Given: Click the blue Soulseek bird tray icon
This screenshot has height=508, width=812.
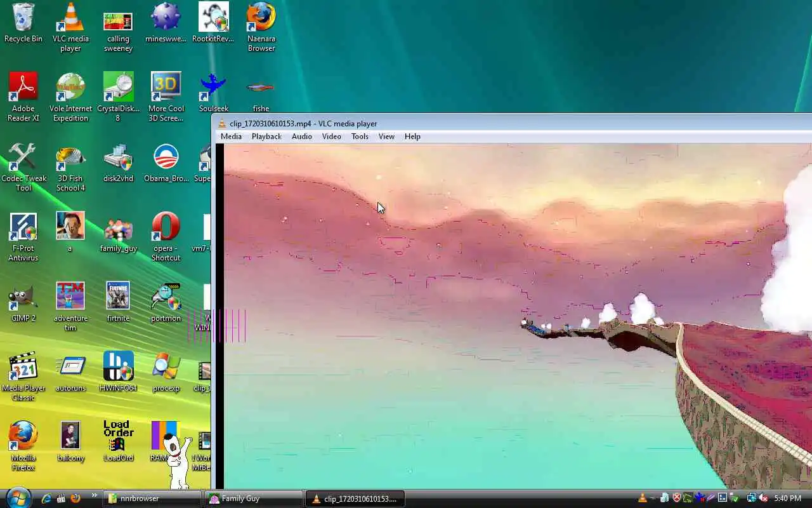Looking at the screenshot, I should point(700,498).
